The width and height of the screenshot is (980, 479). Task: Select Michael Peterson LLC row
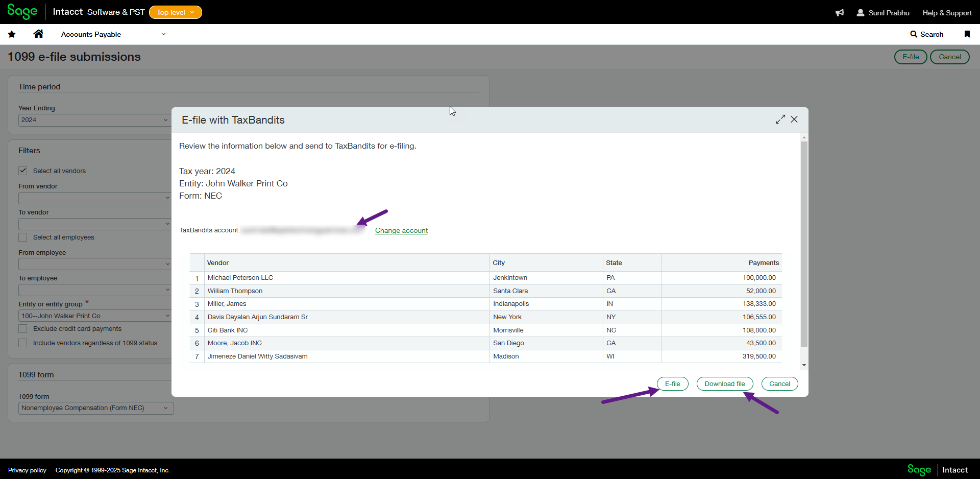(x=485, y=278)
